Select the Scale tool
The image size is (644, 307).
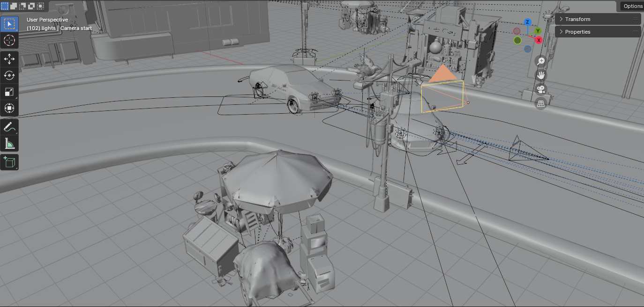click(x=9, y=92)
